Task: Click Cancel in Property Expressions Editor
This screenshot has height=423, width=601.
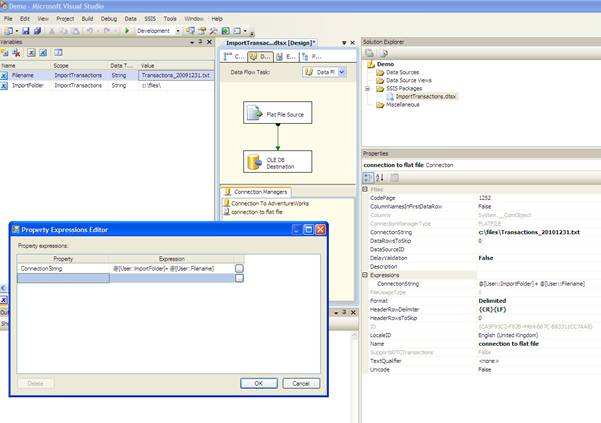Action: point(301,383)
